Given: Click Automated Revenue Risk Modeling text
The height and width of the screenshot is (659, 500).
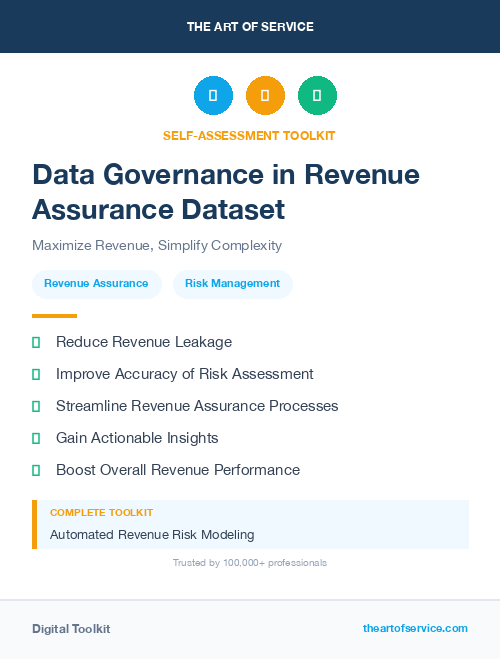Looking at the screenshot, I should [152, 535].
